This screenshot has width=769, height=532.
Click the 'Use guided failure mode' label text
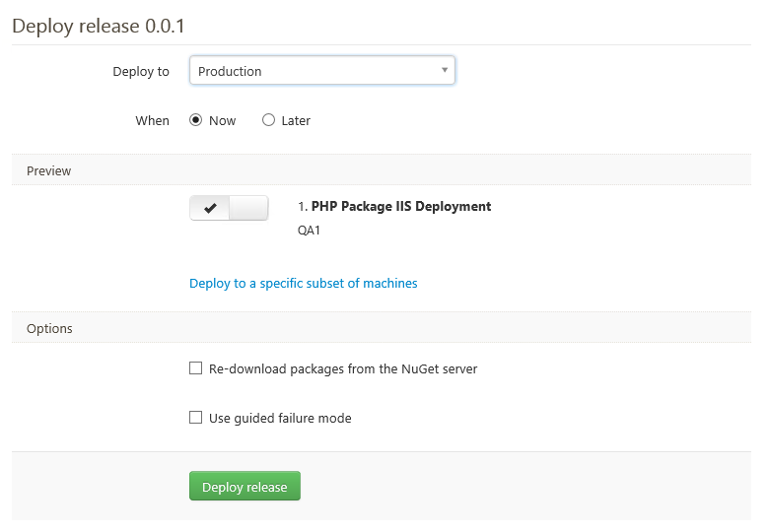click(280, 419)
